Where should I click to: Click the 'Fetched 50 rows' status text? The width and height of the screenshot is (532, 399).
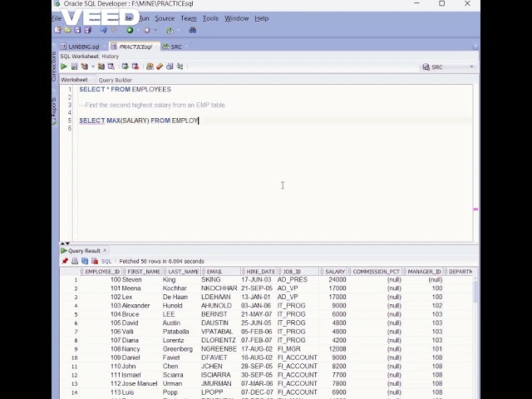tap(162, 261)
